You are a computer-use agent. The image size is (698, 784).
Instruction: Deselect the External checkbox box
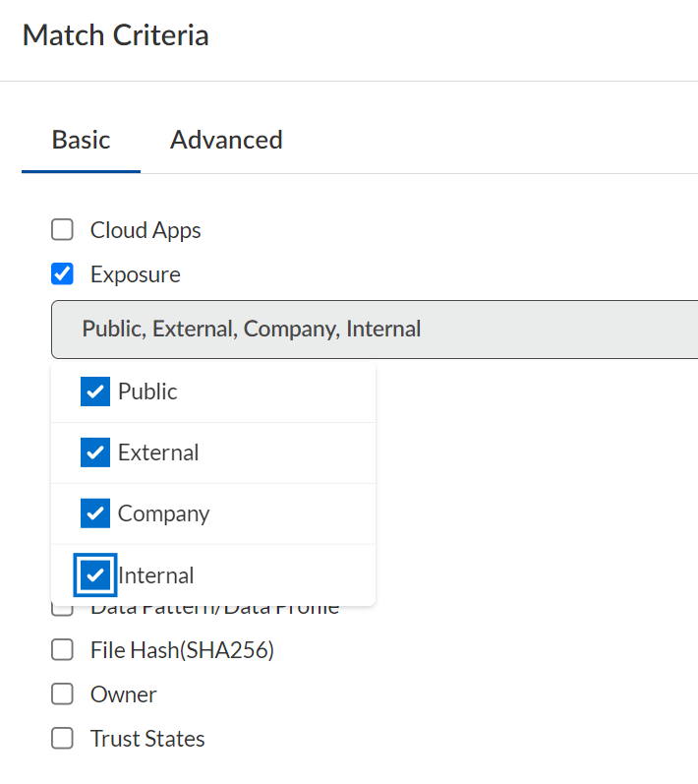click(95, 452)
